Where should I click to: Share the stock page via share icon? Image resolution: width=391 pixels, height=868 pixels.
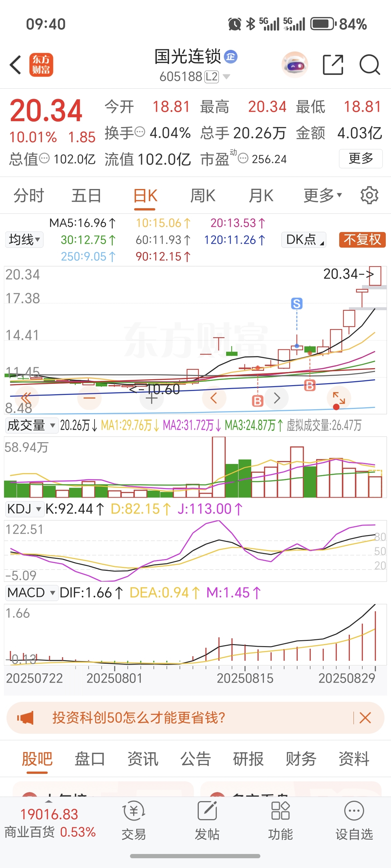333,65
